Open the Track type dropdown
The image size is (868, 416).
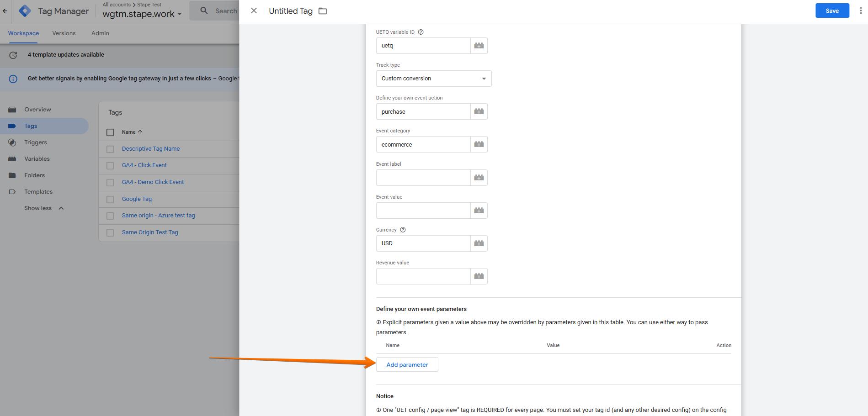pos(434,79)
